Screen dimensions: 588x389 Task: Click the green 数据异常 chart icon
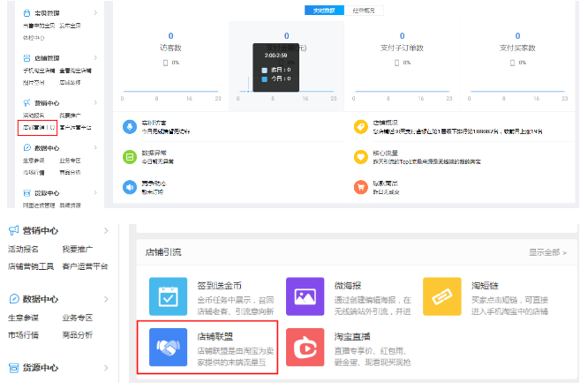coord(130,156)
